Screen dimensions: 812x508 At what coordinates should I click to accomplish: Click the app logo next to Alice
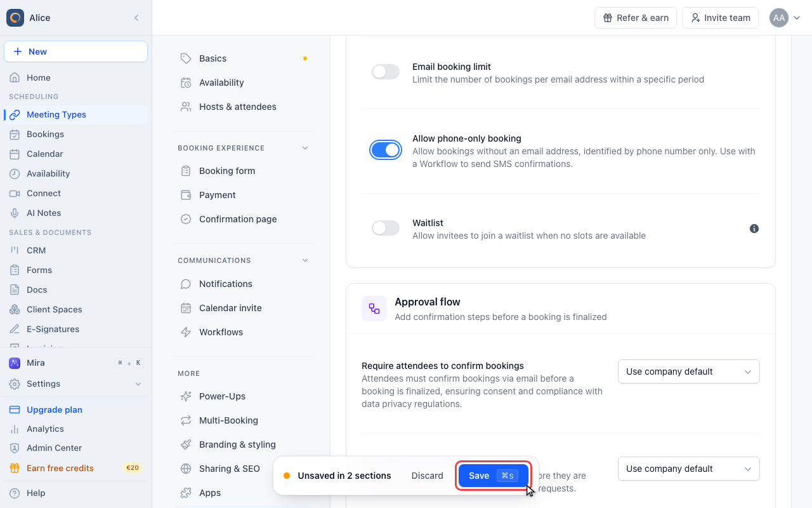click(x=15, y=18)
